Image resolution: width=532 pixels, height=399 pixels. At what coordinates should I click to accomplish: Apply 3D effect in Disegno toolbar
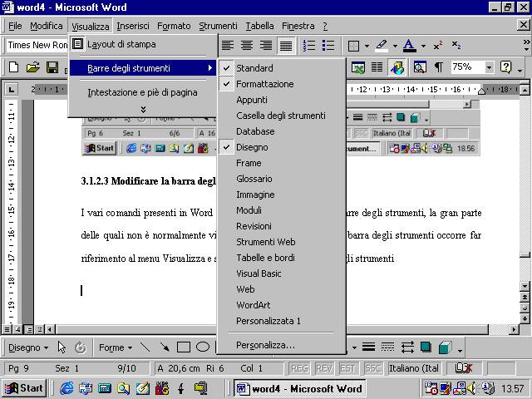446,347
